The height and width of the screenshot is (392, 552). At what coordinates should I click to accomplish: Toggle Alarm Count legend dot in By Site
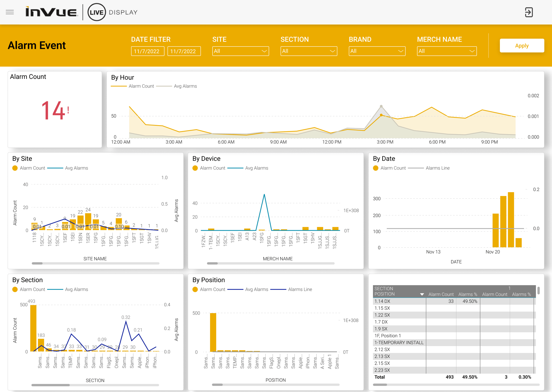click(x=15, y=168)
